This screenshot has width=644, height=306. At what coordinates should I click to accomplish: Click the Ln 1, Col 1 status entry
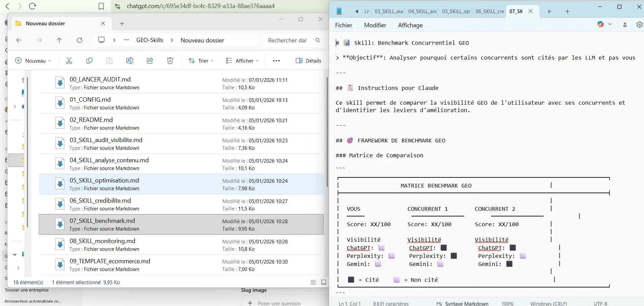point(350,303)
